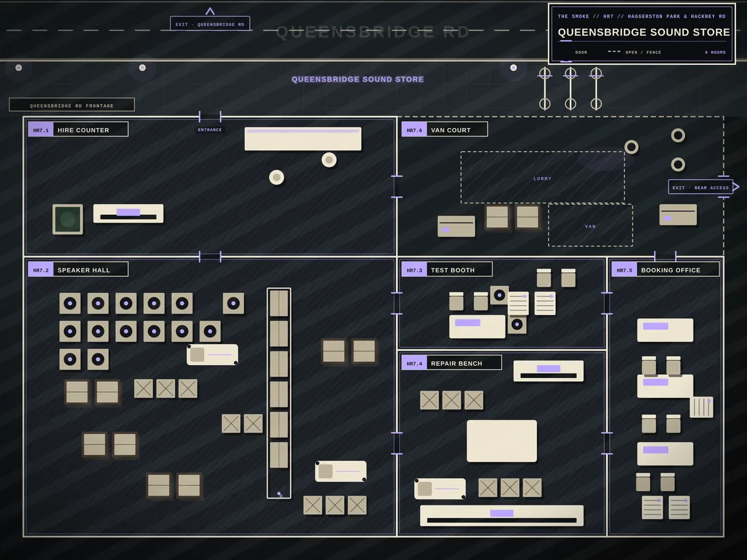Click the Queensbridge Rd Frontage label

tap(72, 105)
